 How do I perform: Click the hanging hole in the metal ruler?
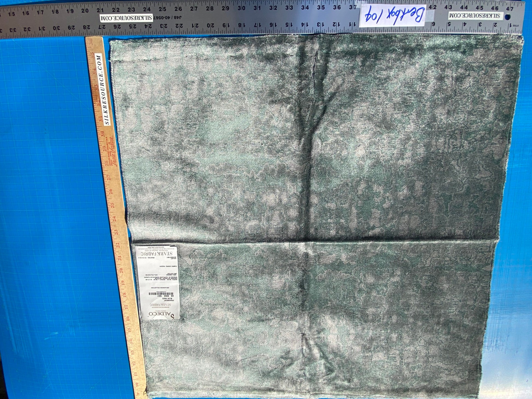507,17
